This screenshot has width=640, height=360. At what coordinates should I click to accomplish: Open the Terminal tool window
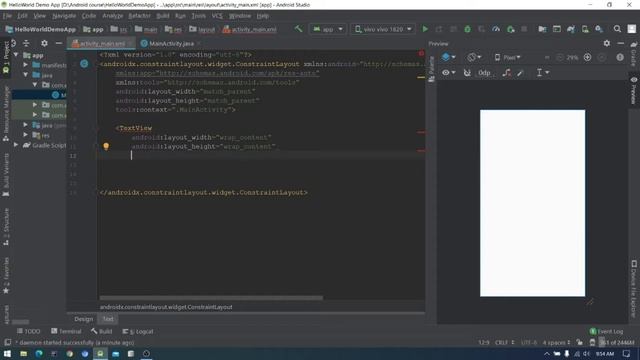click(66, 331)
